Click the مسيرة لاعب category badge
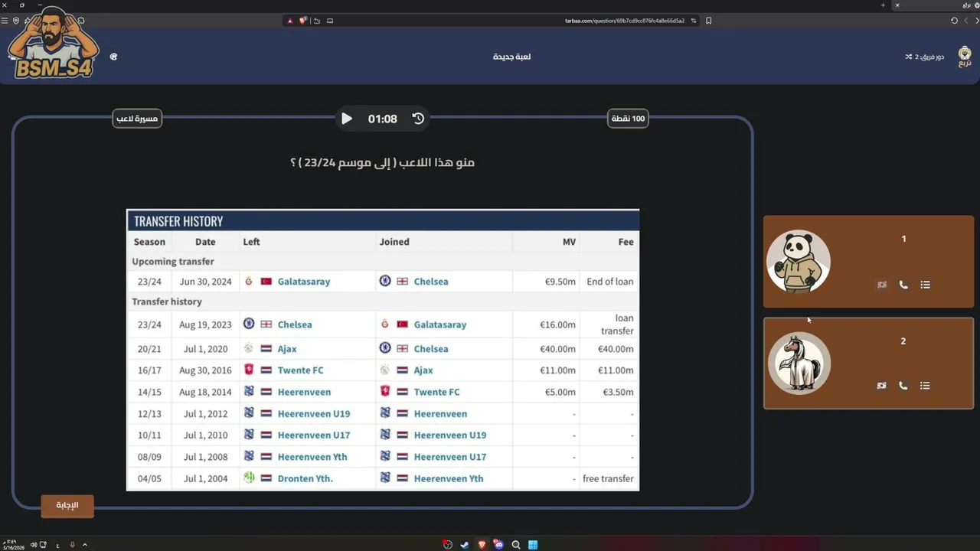The image size is (980, 551). click(137, 119)
